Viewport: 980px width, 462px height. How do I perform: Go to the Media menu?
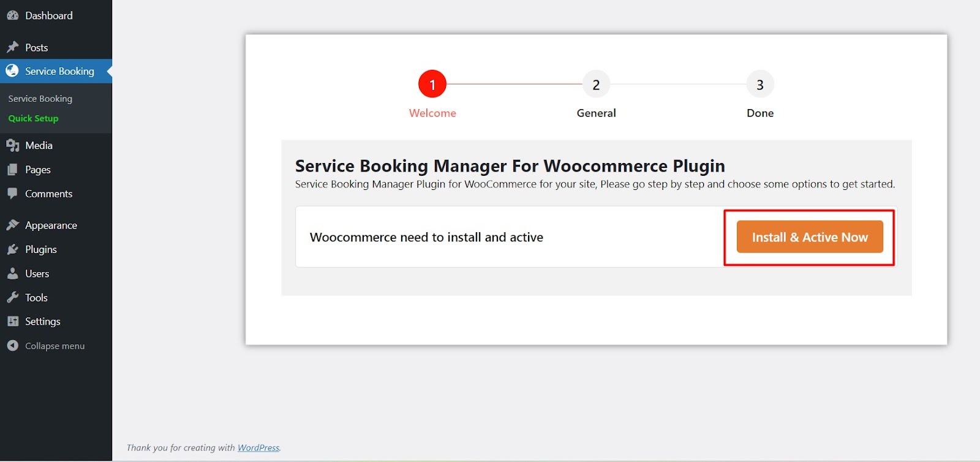tap(56, 145)
